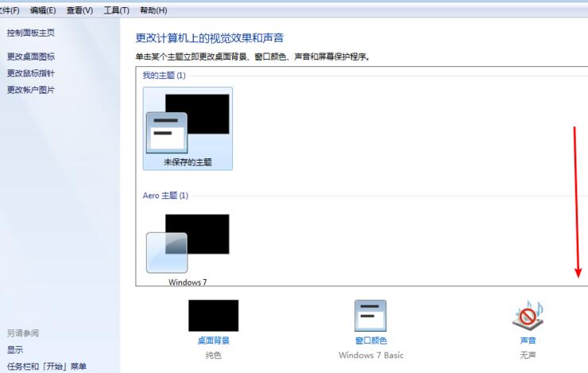Open the 编辑(E) menu
This screenshot has width=588, height=373.
[x=43, y=10]
